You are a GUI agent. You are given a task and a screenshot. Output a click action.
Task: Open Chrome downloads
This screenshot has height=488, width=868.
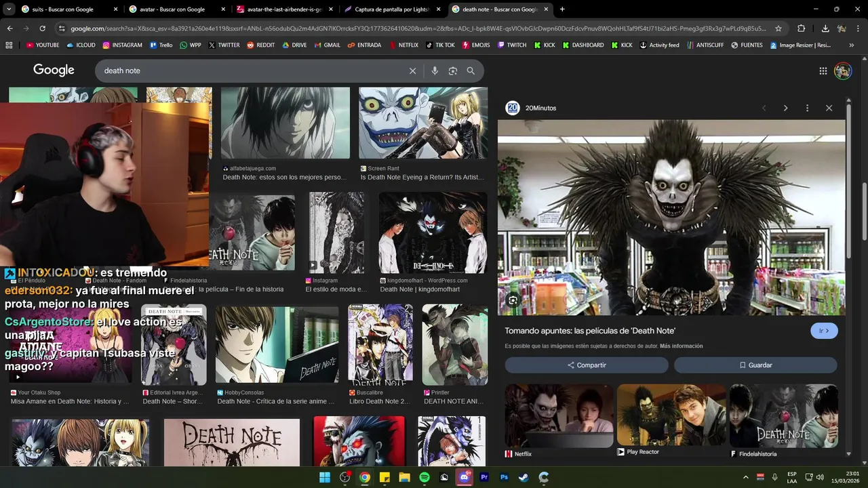825,28
